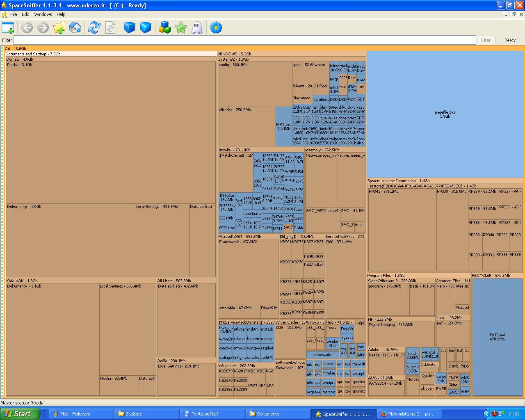
Task: Click the Home view icon
Action: pos(75,28)
